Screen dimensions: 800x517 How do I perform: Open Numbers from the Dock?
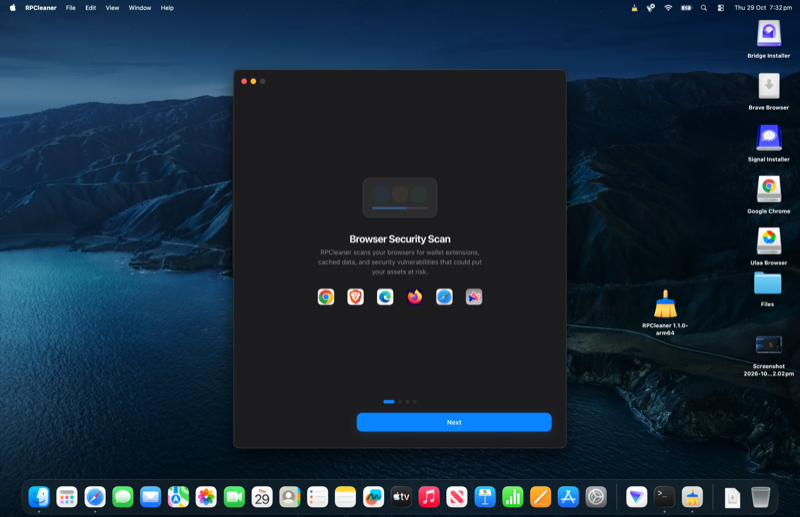(x=512, y=497)
